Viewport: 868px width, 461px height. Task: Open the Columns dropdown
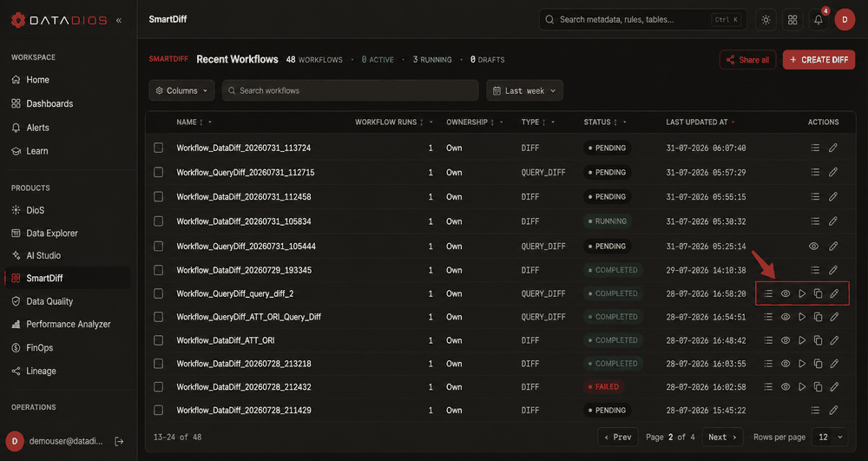tap(181, 90)
